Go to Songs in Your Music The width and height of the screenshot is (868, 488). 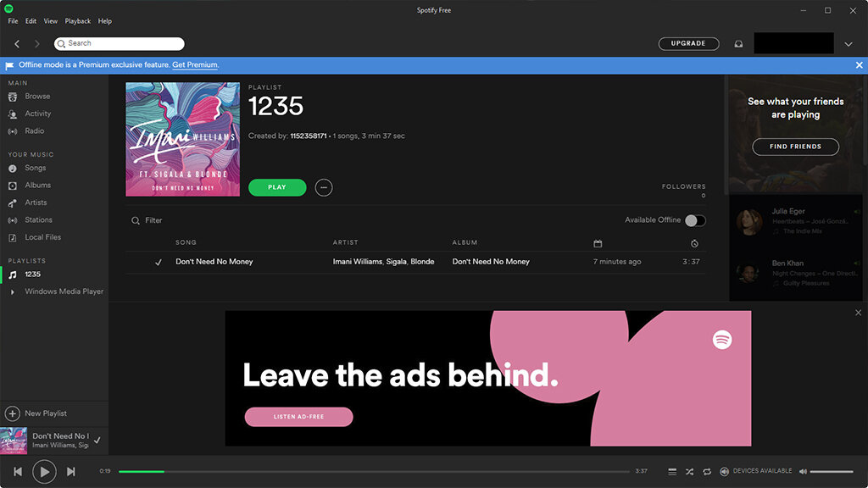click(x=35, y=168)
